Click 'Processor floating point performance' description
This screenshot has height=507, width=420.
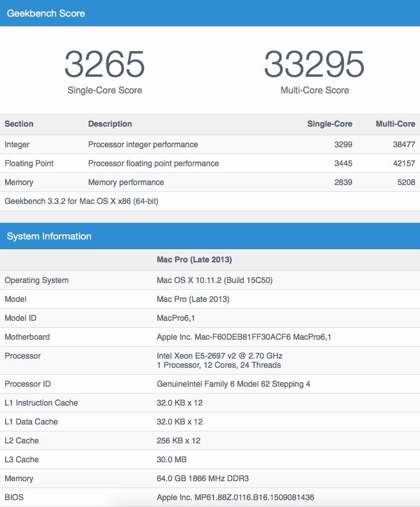pos(153,163)
